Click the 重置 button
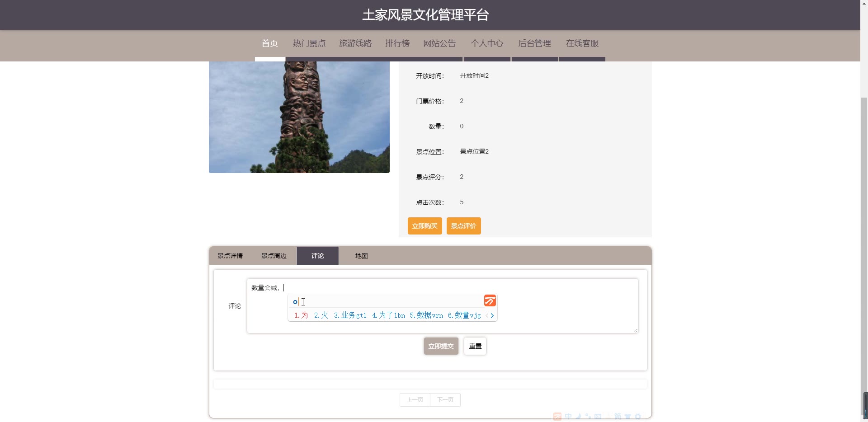Image resolution: width=868 pixels, height=422 pixels. [x=475, y=346]
